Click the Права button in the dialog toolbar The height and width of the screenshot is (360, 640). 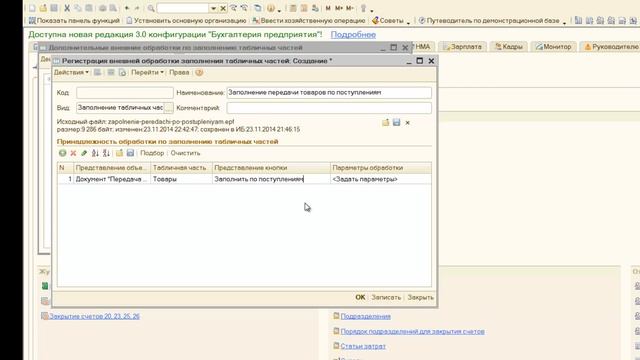click(179, 72)
